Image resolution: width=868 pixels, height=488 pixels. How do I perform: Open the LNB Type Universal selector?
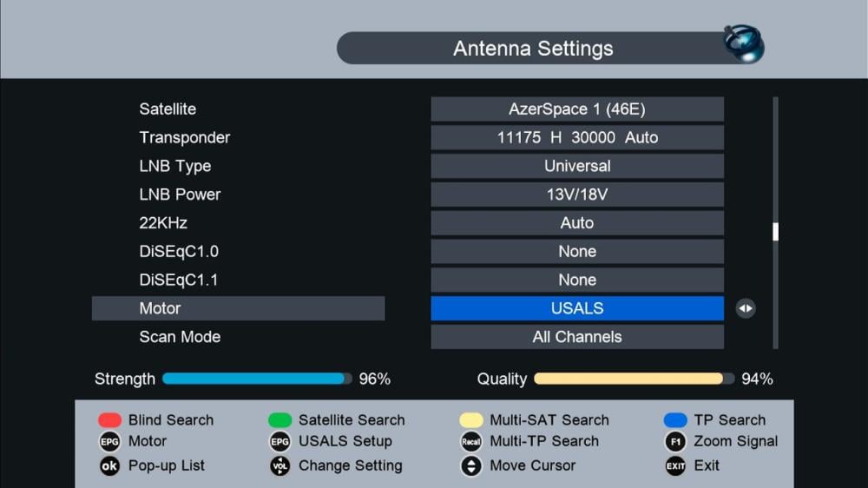pos(577,166)
